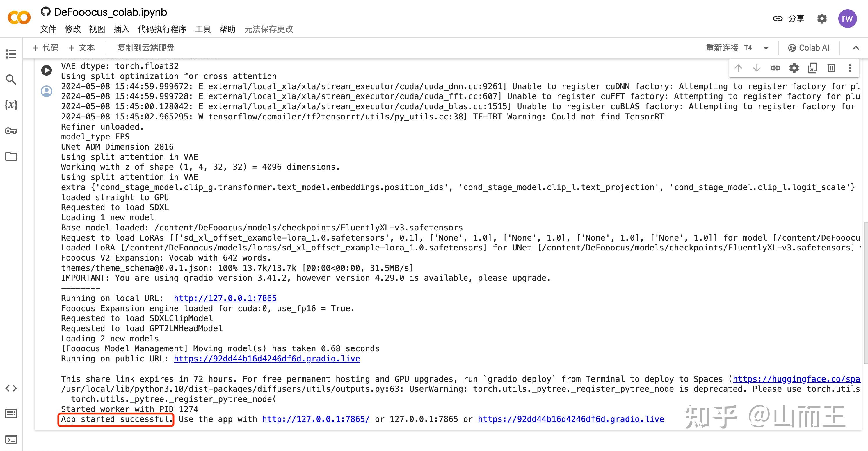Image resolution: width=868 pixels, height=451 pixels.
Task: Open the huggingface.co Spaces link
Action: (x=796, y=379)
